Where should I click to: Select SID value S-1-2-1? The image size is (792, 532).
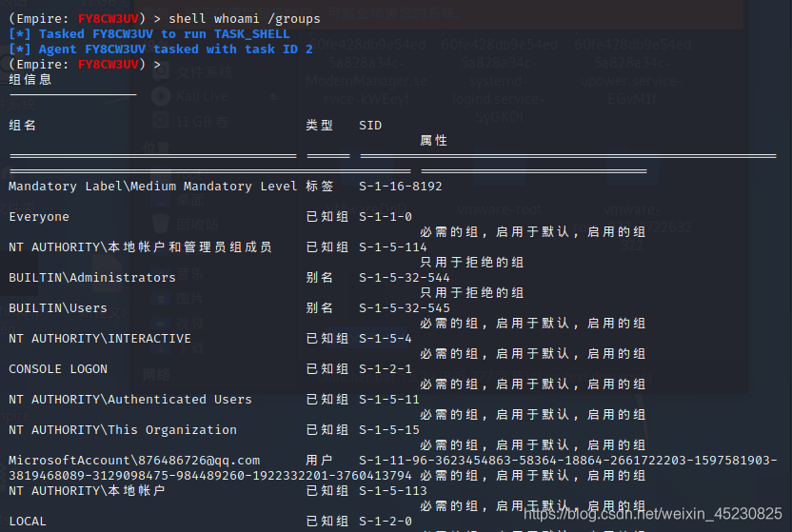pyautogui.click(x=386, y=369)
